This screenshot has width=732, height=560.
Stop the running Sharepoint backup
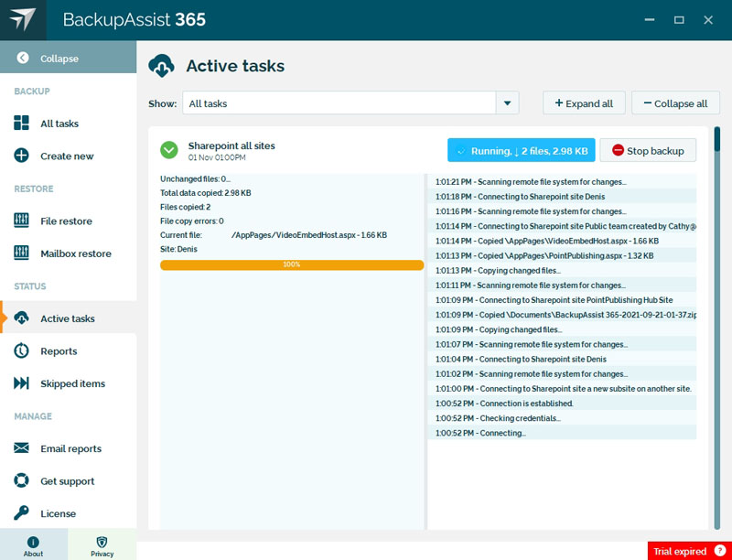(648, 150)
